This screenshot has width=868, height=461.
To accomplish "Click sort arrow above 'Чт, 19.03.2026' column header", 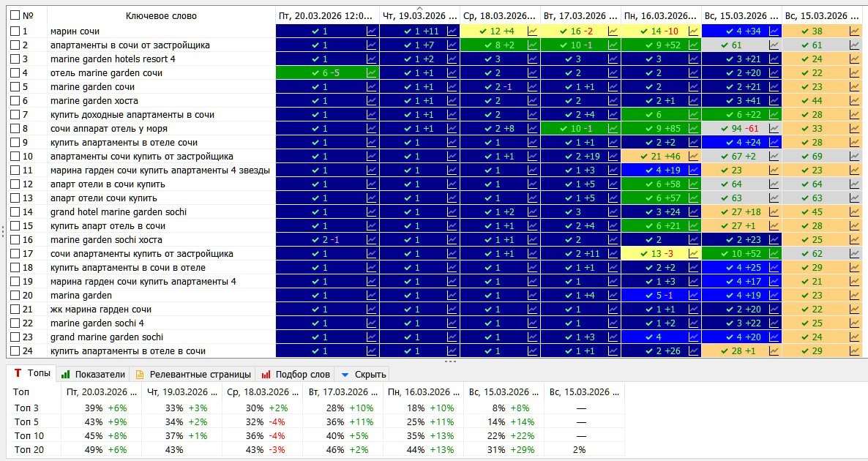I will coord(419,8).
